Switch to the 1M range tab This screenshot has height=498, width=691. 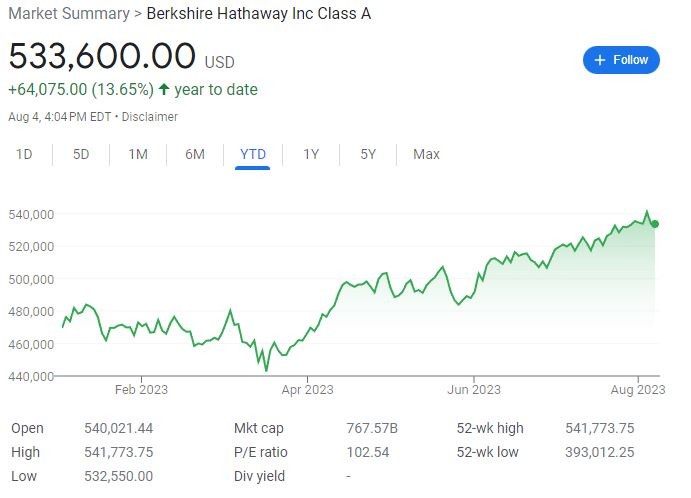pos(138,154)
